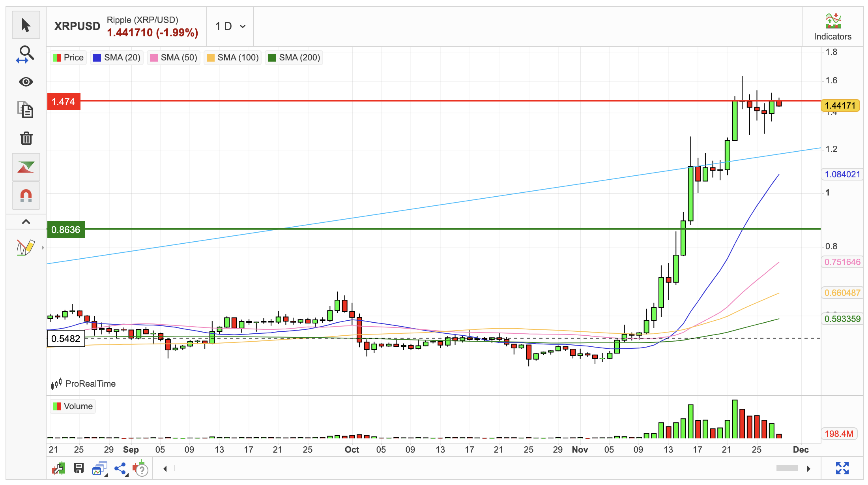The height and width of the screenshot is (485, 868).
Task: Click the copy documents icon
Action: point(26,110)
